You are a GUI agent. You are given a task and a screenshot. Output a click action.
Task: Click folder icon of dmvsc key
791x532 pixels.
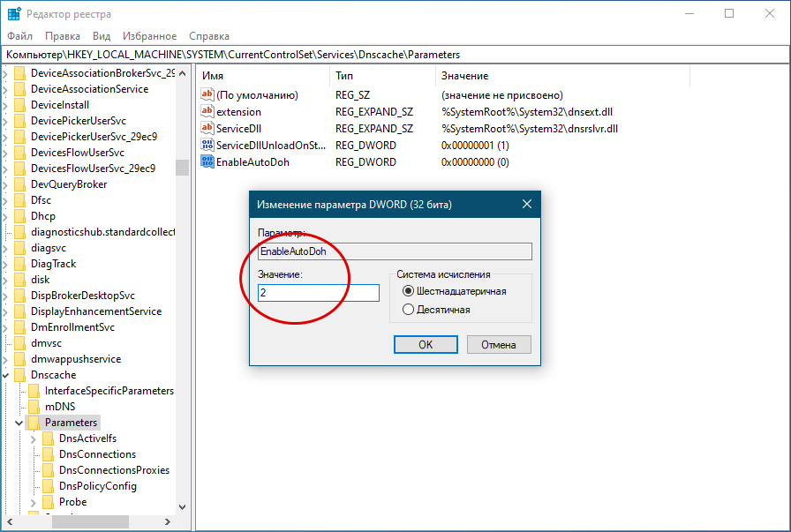pos(20,343)
